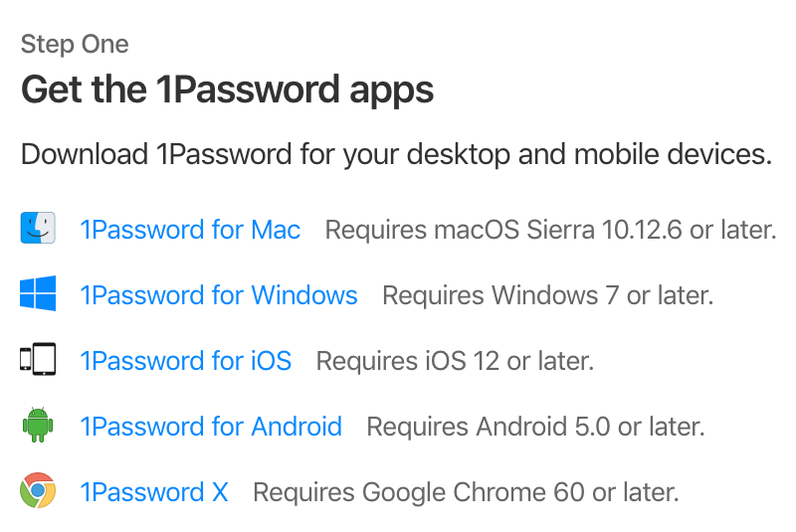Click the green Android robot icon
The height and width of the screenshot is (532, 796).
38,425
